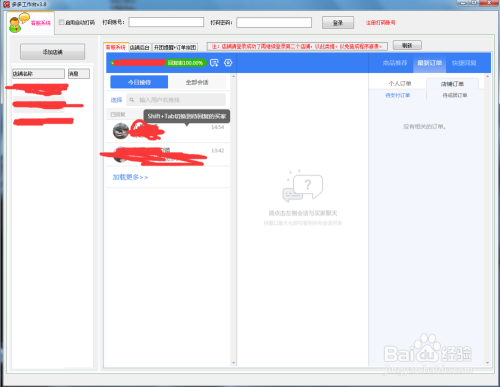The width and height of the screenshot is (500, 387).
Task: Click the magnifier icon in user search box
Action: click(x=132, y=100)
